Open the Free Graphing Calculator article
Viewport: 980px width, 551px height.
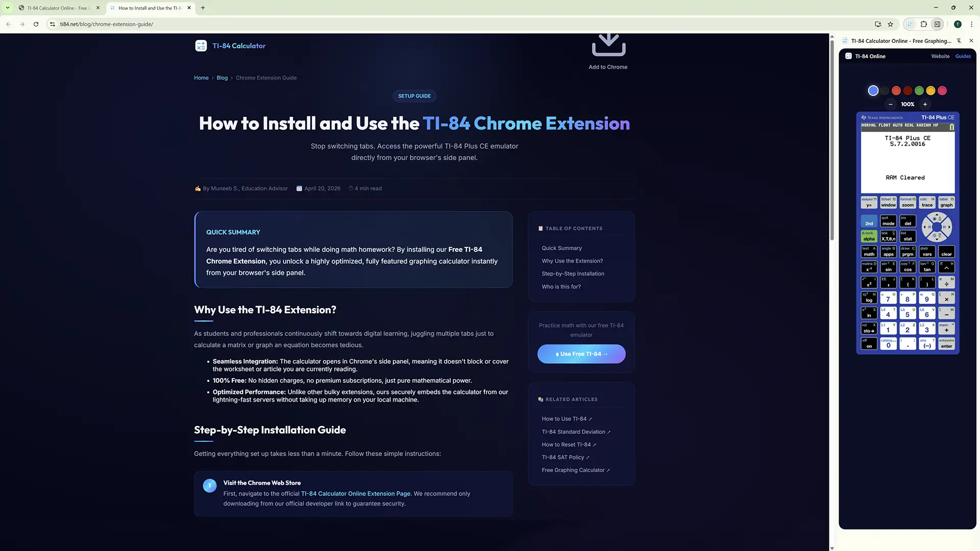(576, 470)
